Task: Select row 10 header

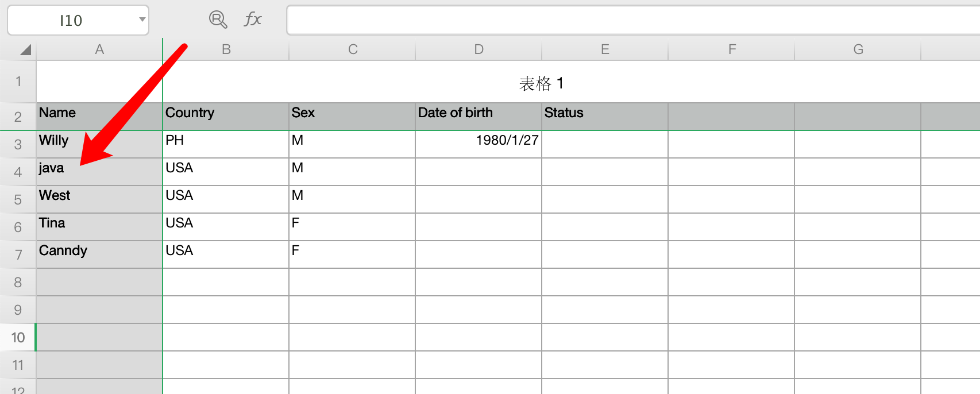Action: coord(18,337)
